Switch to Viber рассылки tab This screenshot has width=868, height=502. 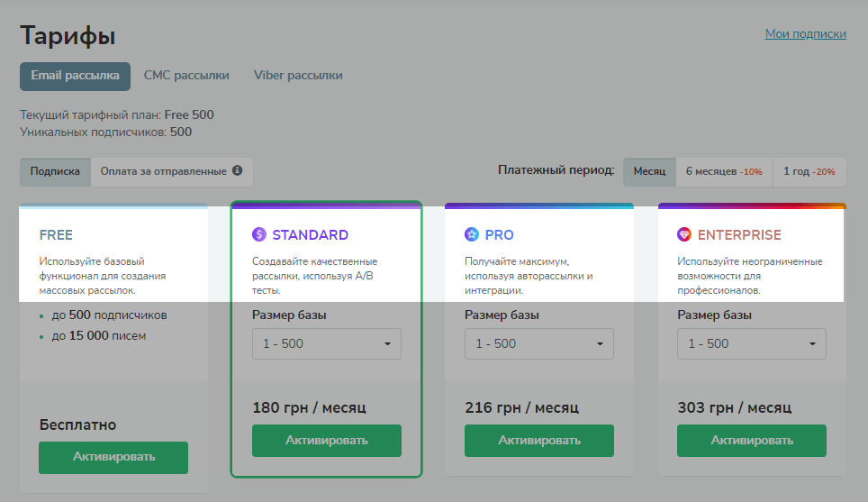coord(298,77)
